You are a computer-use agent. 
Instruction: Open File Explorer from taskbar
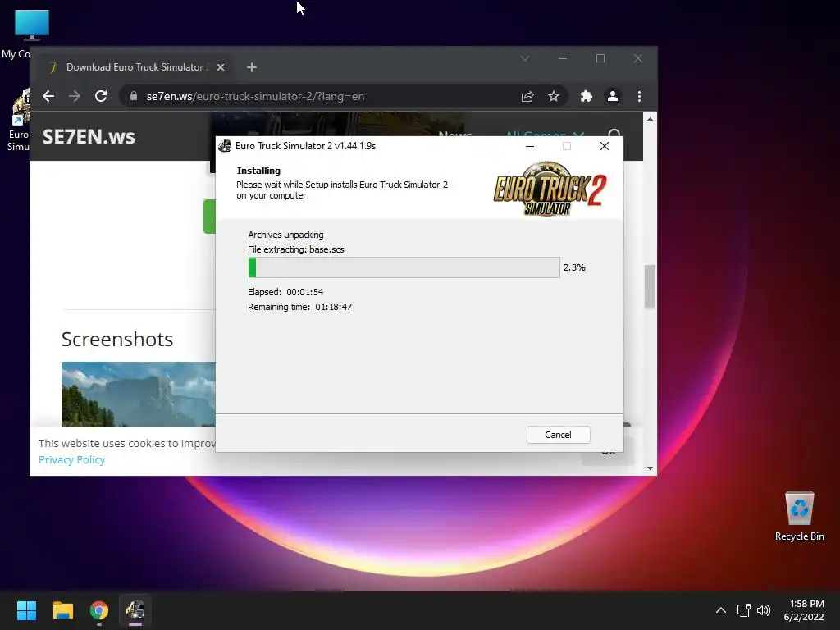pyautogui.click(x=62, y=610)
